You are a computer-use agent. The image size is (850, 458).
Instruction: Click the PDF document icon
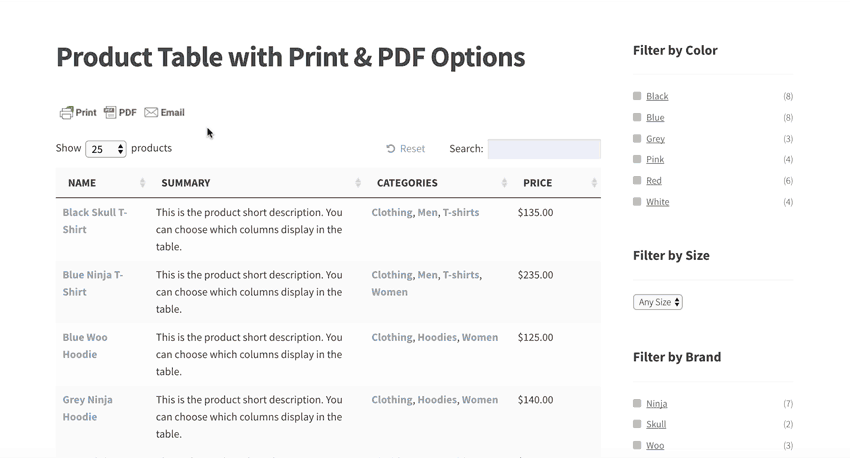pyautogui.click(x=110, y=112)
